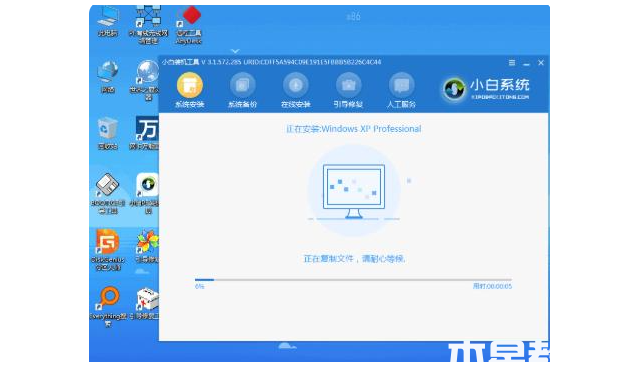Open the wireless network manager desktop icon
This screenshot has height=378, width=643.
point(148,25)
